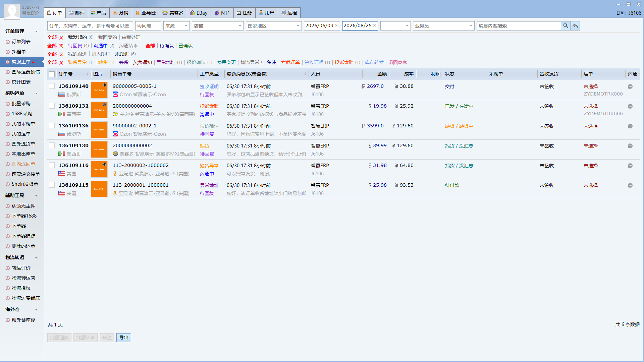Select 国际运费预估 in sidebar

click(x=26, y=72)
